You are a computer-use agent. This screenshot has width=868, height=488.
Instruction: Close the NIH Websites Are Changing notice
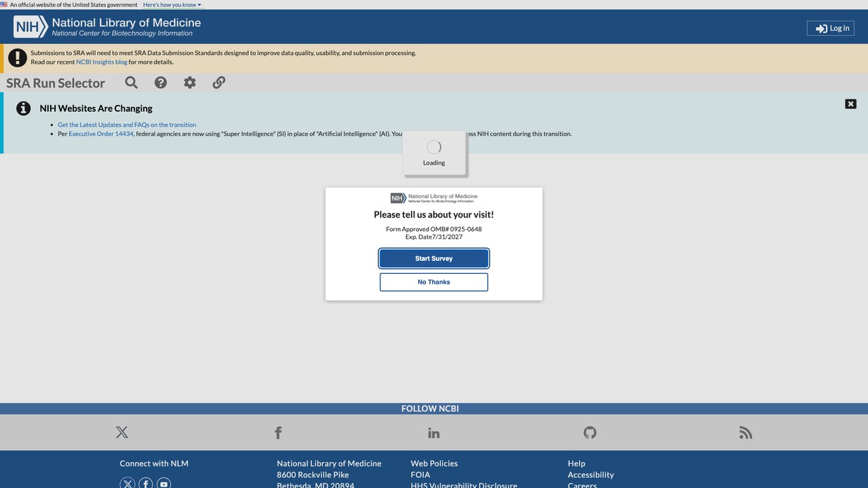point(850,104)
